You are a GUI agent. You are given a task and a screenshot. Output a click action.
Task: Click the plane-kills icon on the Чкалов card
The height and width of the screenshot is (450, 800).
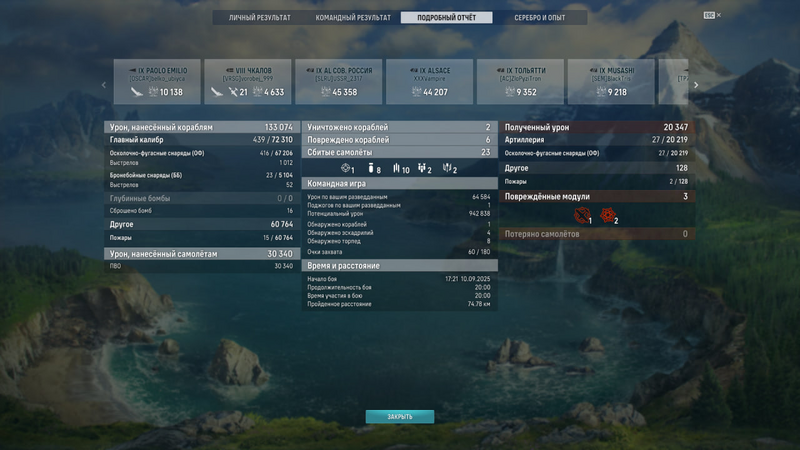pos(233,92)
